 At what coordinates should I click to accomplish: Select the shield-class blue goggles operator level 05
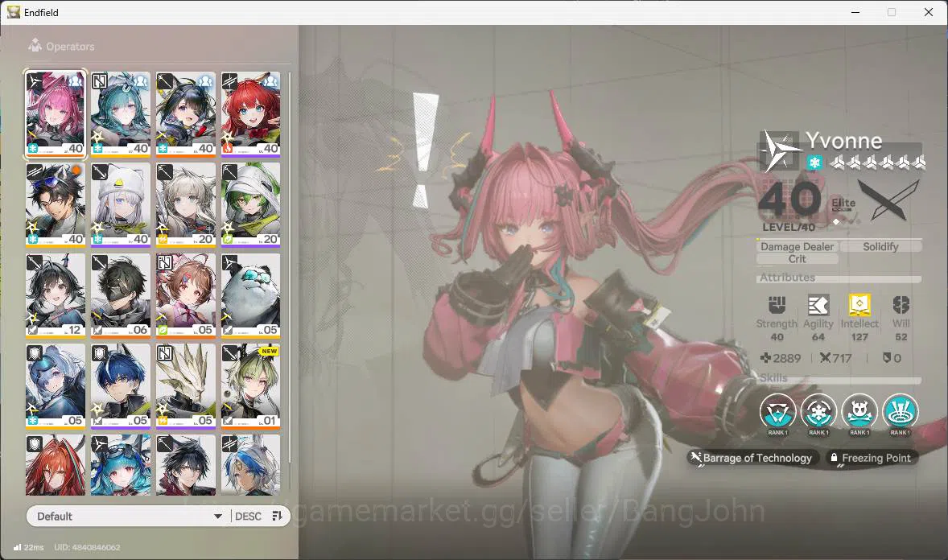coord(56,386)
